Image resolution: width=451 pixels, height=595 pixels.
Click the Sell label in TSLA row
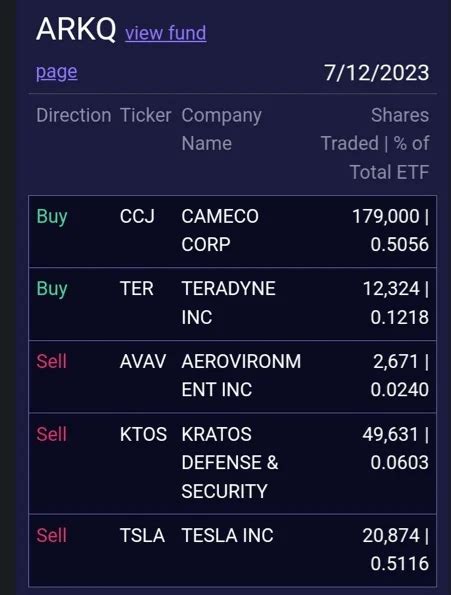pyautogui.click(x=51, y=536)
